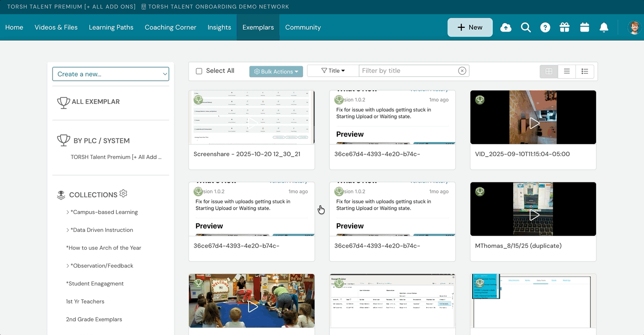Click exemplar badge on VID_2025-09-10 card
This screenshot has width=644, height=335.
(480, 100)
